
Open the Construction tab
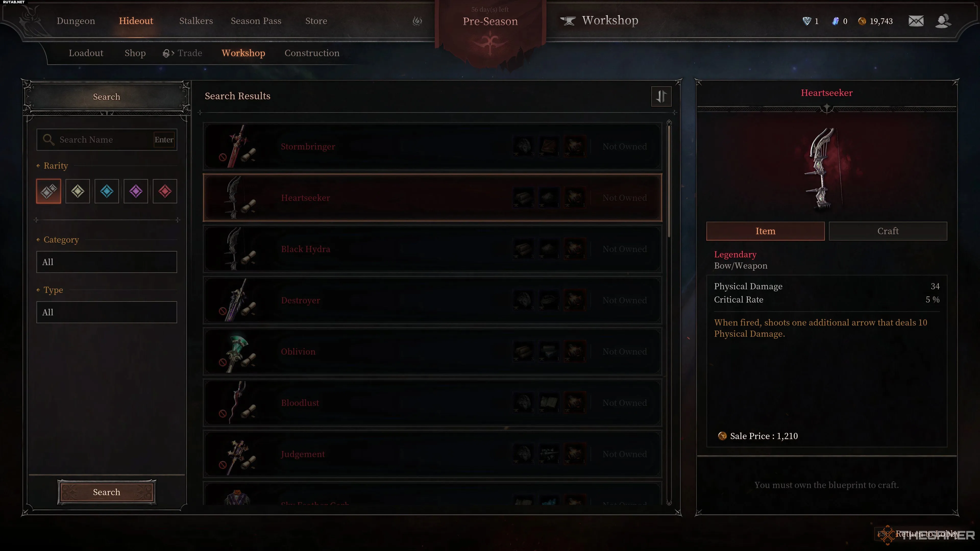tap(312, 53)
